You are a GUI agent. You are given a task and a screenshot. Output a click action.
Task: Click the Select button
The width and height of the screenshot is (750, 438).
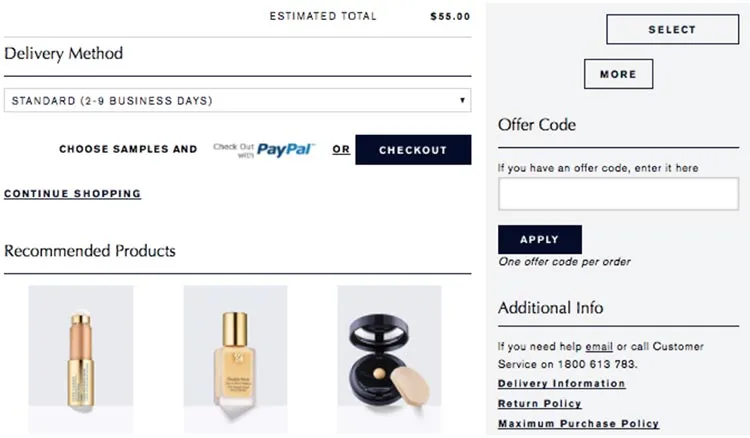click(x=672, y=30)
